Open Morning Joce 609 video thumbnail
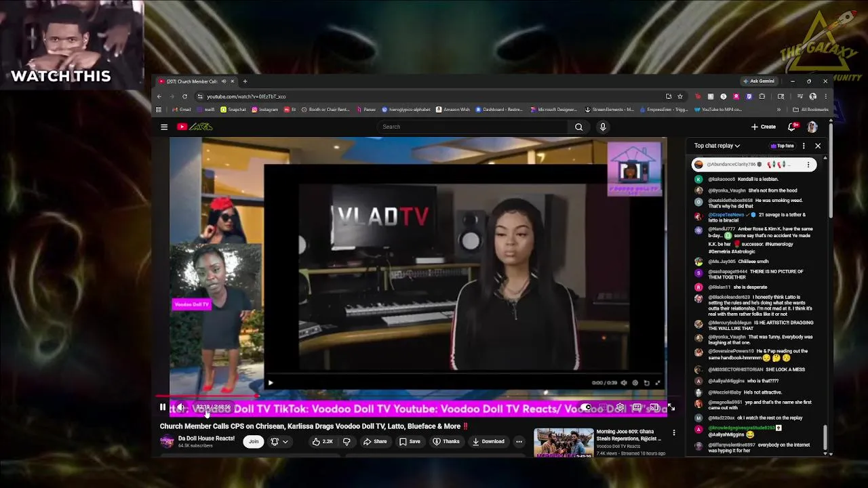This screenshot has width=868, height=488. point(564,443)
